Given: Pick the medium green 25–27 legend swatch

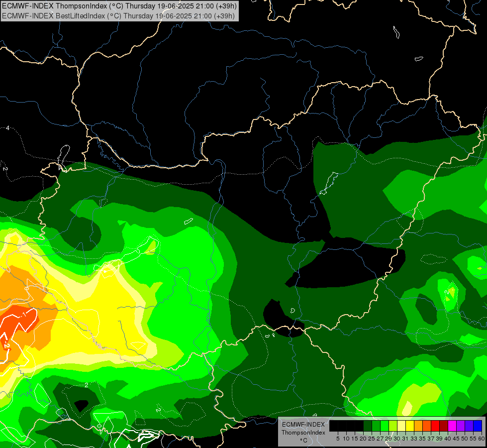Looking at the screenshot, I should click(376, 426).
